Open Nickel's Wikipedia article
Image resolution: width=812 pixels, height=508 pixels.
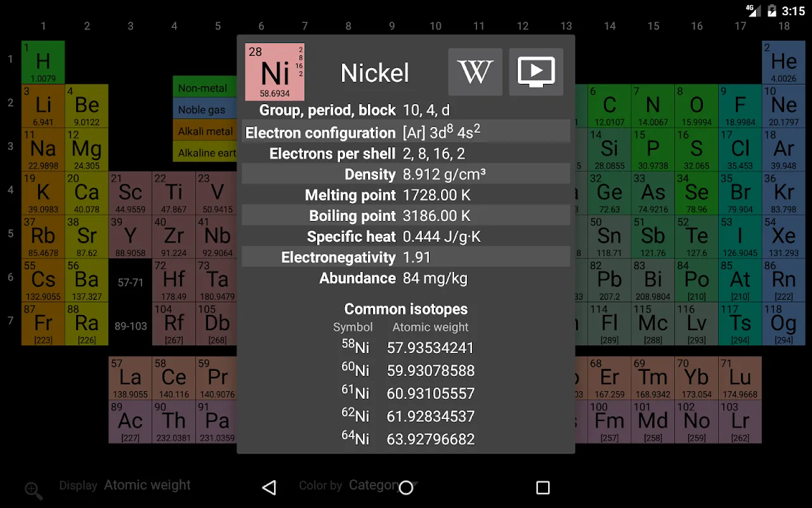click(475, 72)
